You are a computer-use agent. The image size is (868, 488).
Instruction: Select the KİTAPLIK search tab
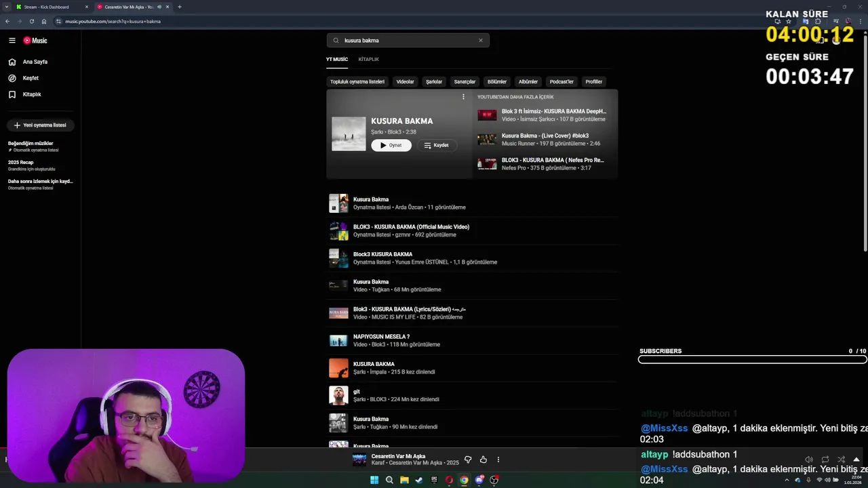[368, 59]
